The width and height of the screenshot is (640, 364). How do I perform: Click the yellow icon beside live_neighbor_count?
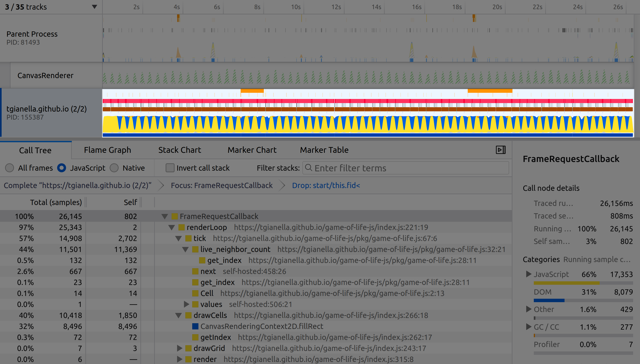[x=195, y=249]
